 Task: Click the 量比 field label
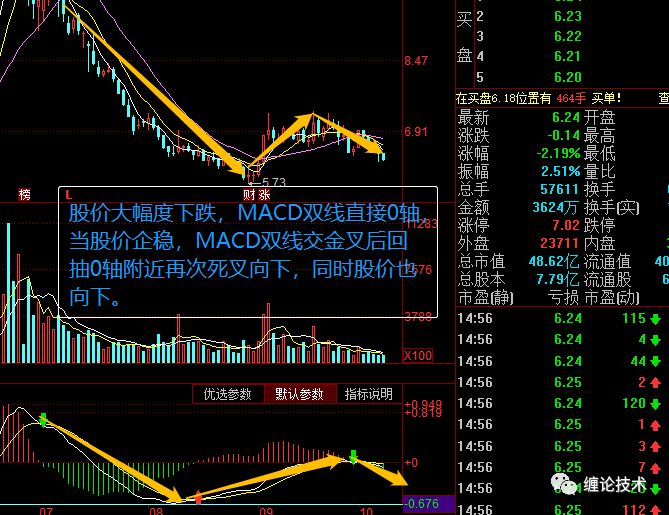[x=599, y=172]
